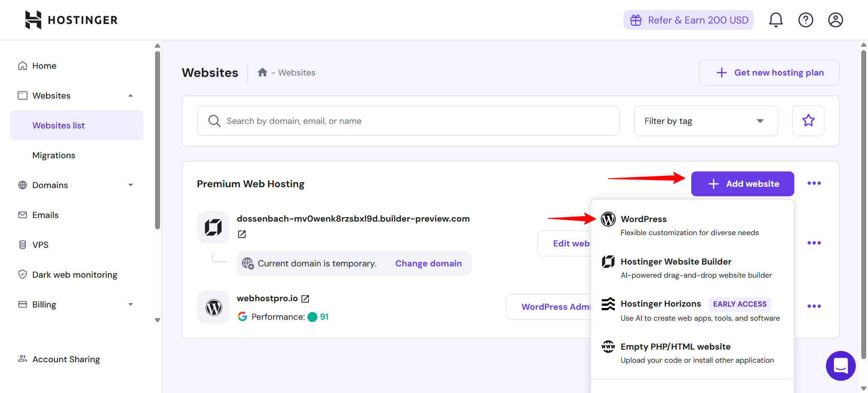This screenshot has height=393, width=868.
Task: Click the Hostinger Website Builder menu icon
Action: (x=608, y=261)
